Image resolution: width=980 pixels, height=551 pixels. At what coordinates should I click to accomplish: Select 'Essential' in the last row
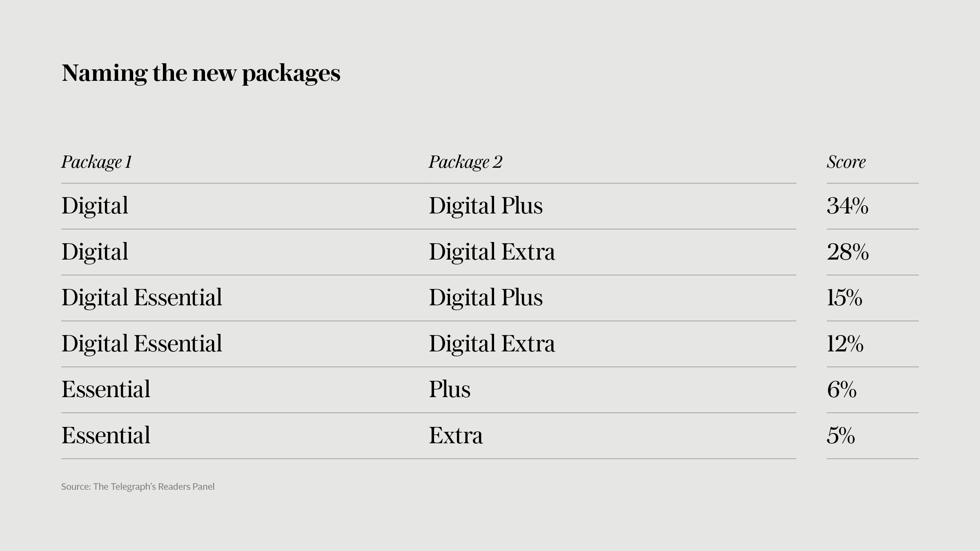[x=106, y=435]
